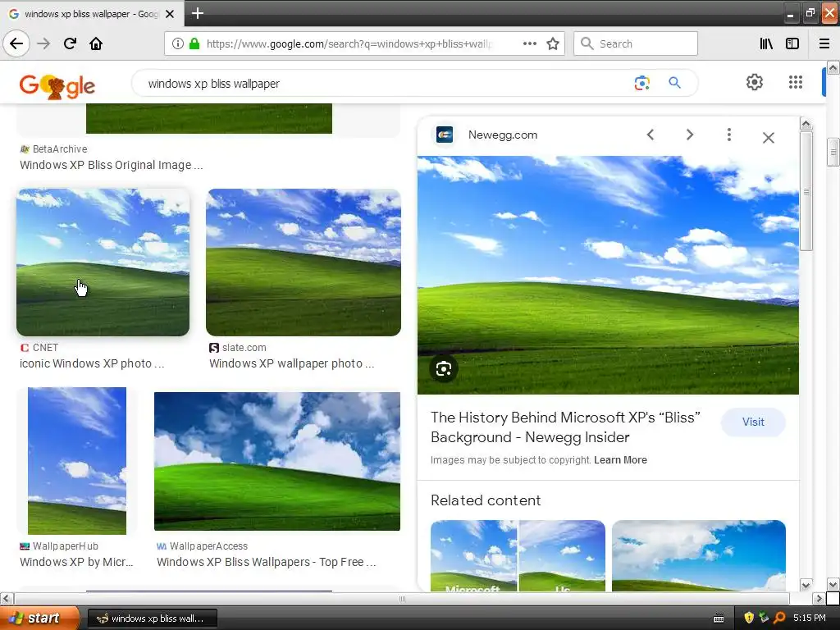The height and width of the screenshot is (630, 840).
Task: Click the taskbar clock 5:15 PM
Action: click(810, 619)
